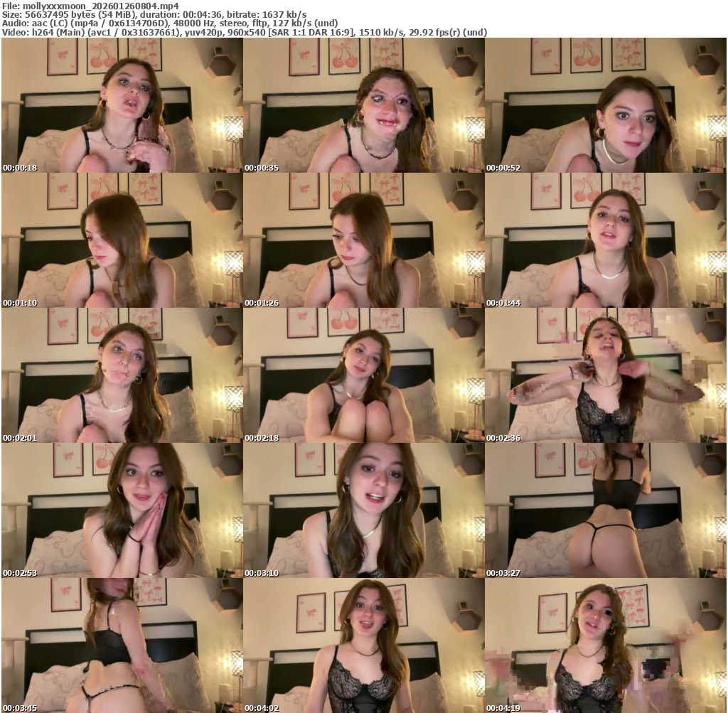The image size is (728, 713).
Task: Click the 'Audio: aac (LC)' header line
Action: 170,23
